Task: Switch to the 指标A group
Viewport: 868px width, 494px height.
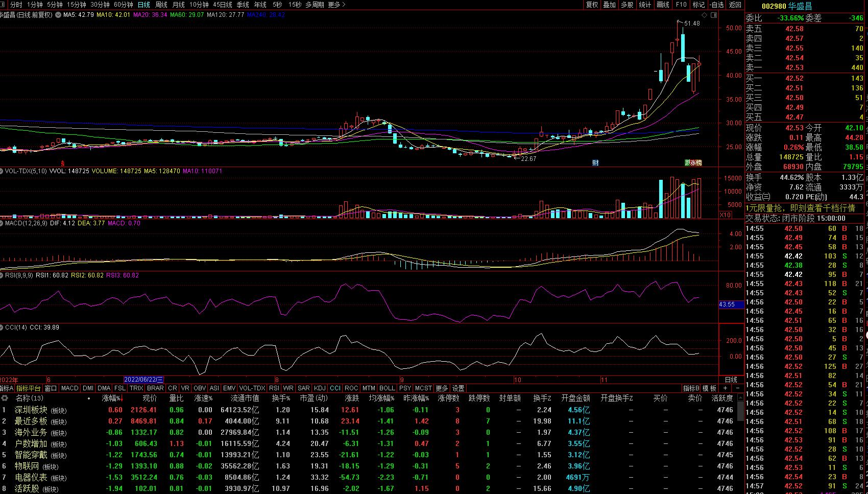Action: 7,388
